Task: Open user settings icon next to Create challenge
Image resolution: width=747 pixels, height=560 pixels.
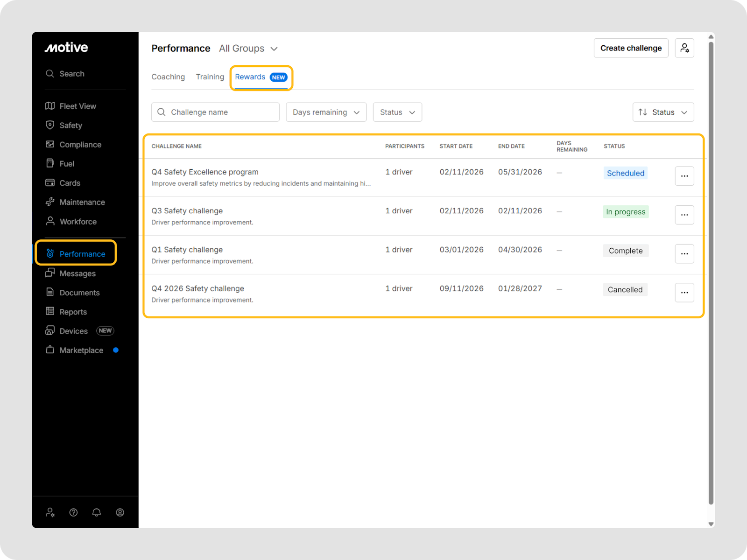Action: pyautogui.click(x=684, y=48)
